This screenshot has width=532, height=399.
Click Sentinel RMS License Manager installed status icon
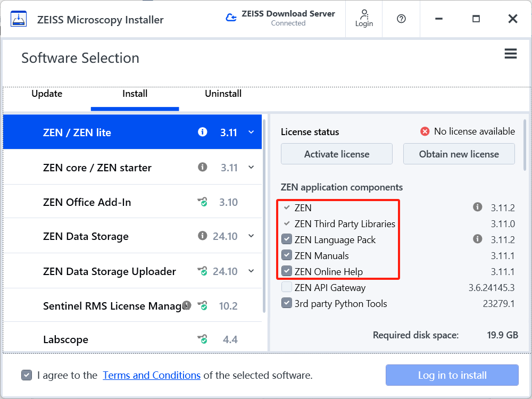pyautogui.click(x=203, y=306)
